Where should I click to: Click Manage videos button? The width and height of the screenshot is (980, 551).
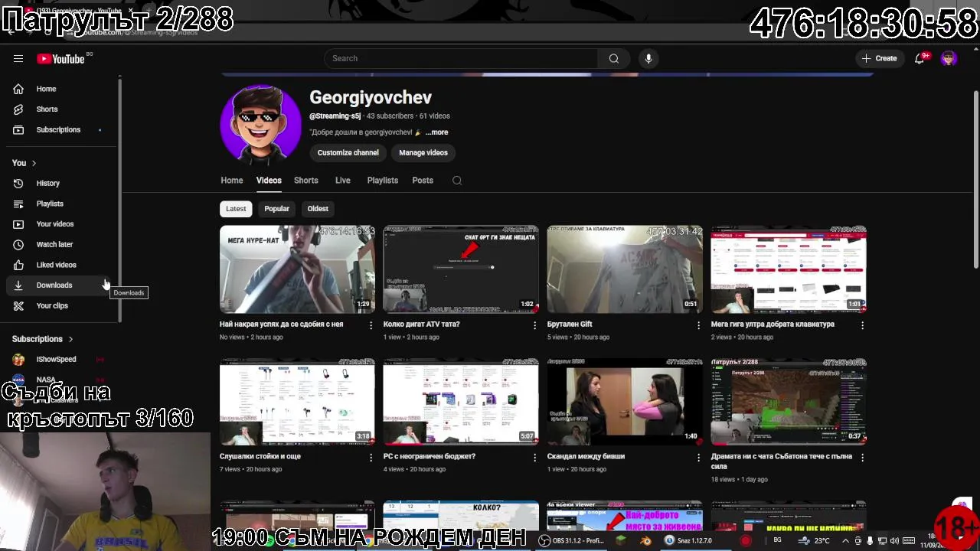click(x=423, y=153)
